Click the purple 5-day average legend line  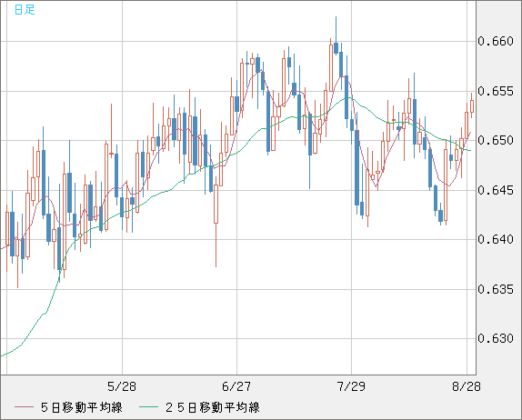[x=25, y=407]
